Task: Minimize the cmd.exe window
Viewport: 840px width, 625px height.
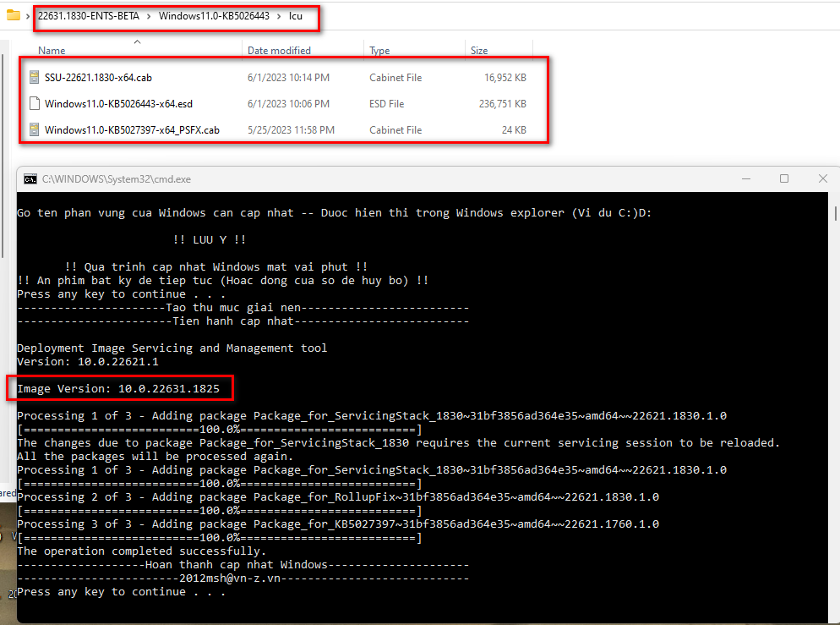Action: (x=745, y=178)
